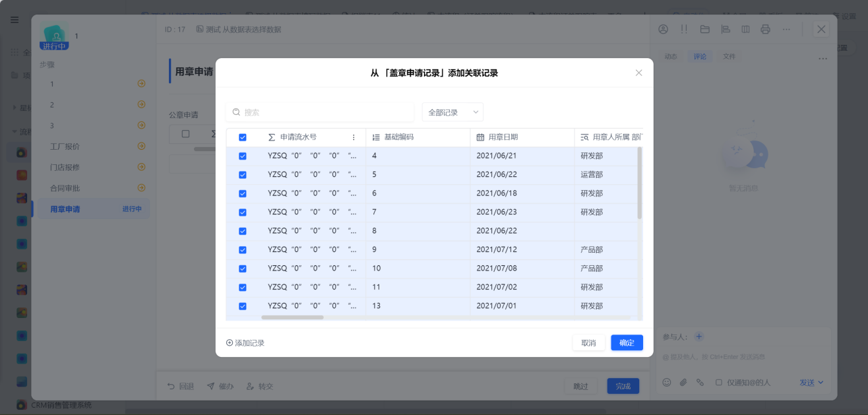Viewport: 868px width, 415px height.
Task: Click the 用章人所属部门 column header
Action: pos(608,137)
